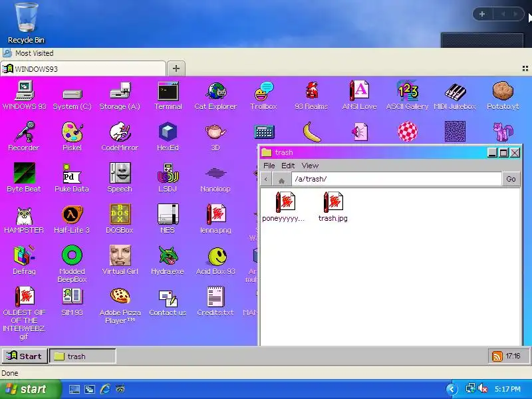Click the purple pony desktop icon
532x399 pixels.
[x=503, y=132]
